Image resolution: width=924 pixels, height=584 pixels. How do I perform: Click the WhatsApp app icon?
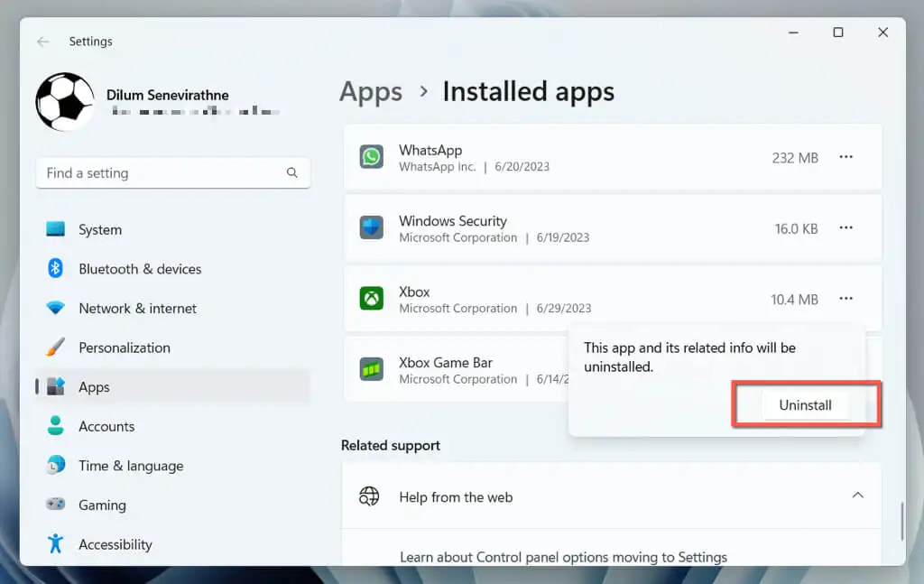click(x=372, y=157)
